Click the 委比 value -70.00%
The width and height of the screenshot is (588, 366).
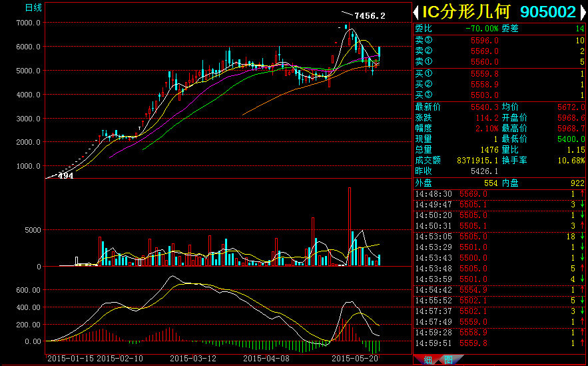pyautogui.click(x=482, y=29)
